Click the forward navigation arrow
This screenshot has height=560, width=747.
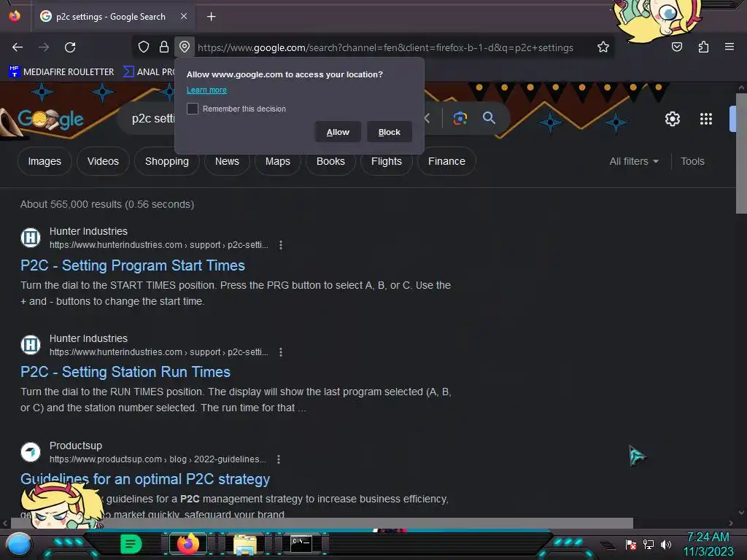point(44,47)
